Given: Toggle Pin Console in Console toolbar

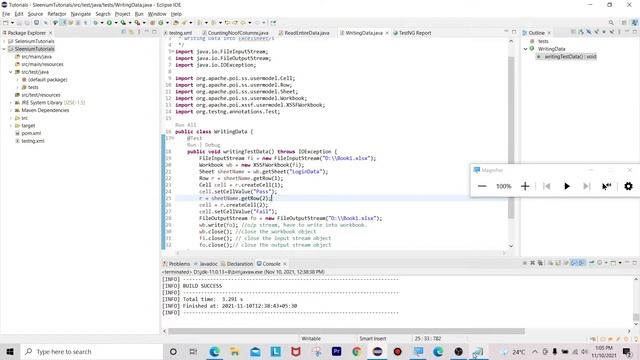Looking at the screenshot, I should pyautogui.click(x=591, y=263).
